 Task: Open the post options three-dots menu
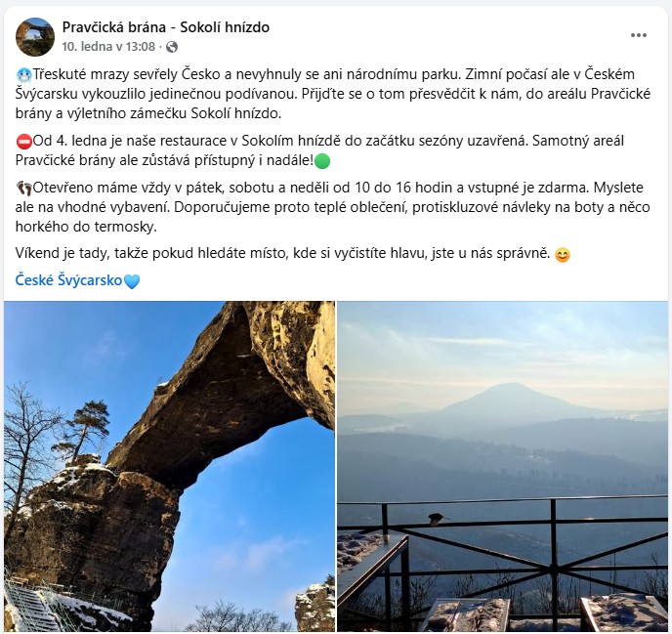[638, 35]
